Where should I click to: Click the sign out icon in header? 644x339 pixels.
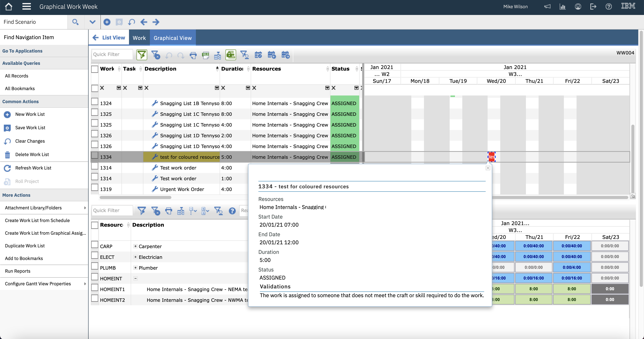tap(593, 7)
